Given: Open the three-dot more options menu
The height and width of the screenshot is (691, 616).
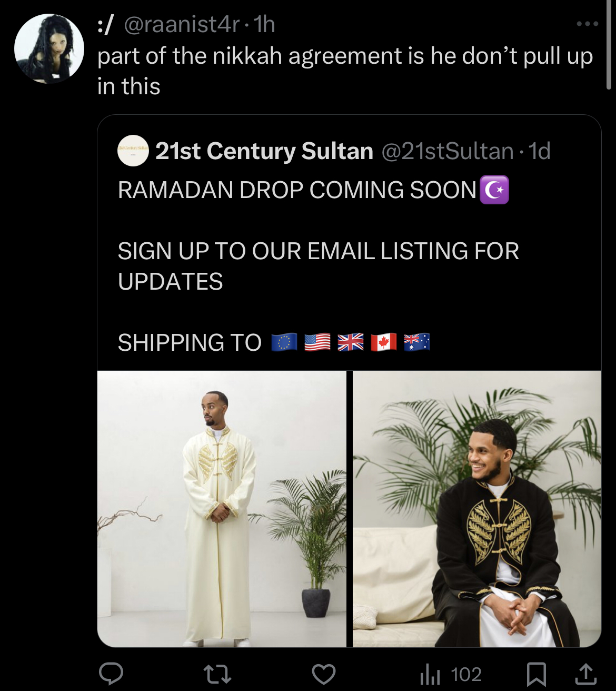Looking at the screenshot, I should pos(588,24).
